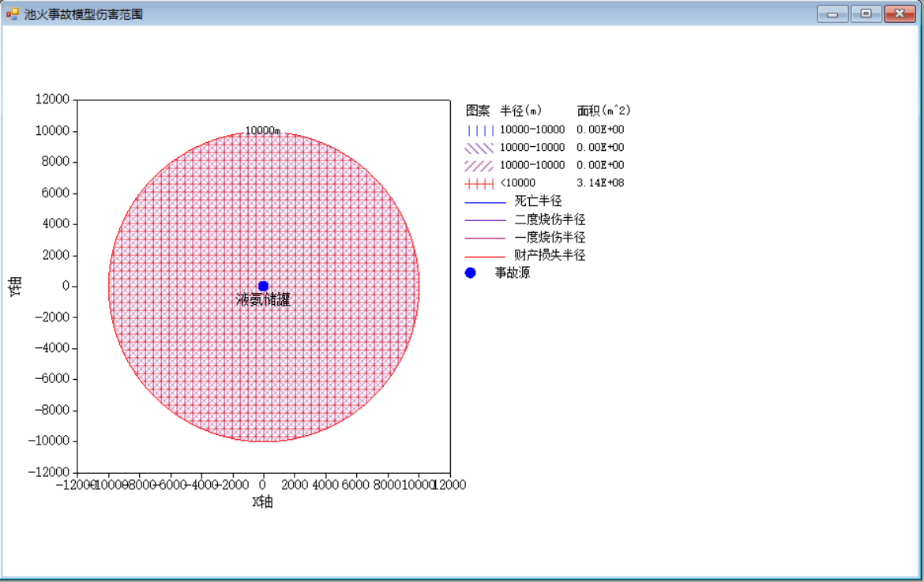Viewport: 924px width, 582px height.
Task: Click the Y-axis tick label 4000
Action: pos(55,223)
